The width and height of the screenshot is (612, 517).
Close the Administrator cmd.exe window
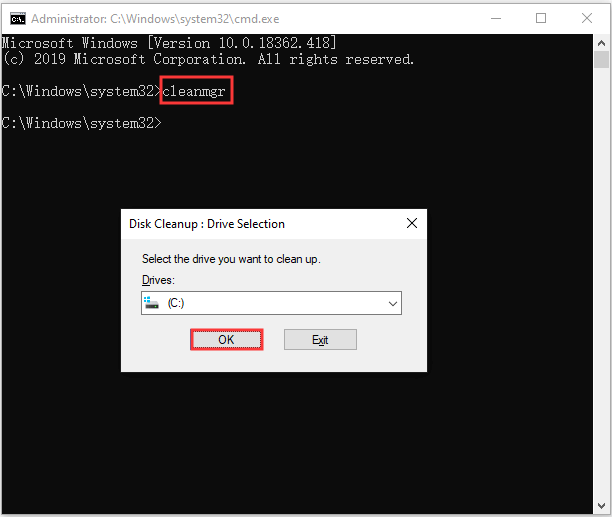point(587,18)
